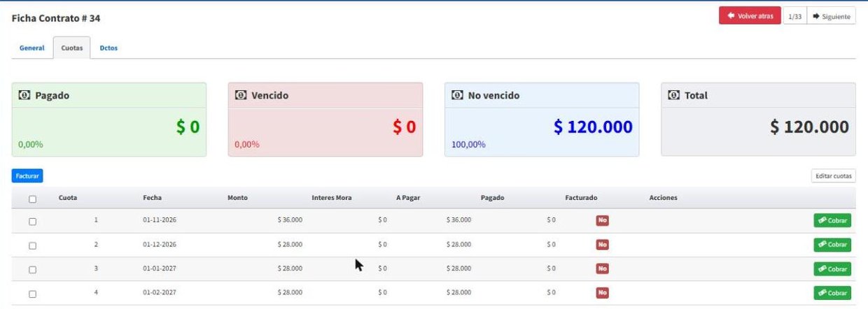The height and width of the screenshot is (309, 868).
Task: Check the box for cuota 2
Action: [32, 245]
